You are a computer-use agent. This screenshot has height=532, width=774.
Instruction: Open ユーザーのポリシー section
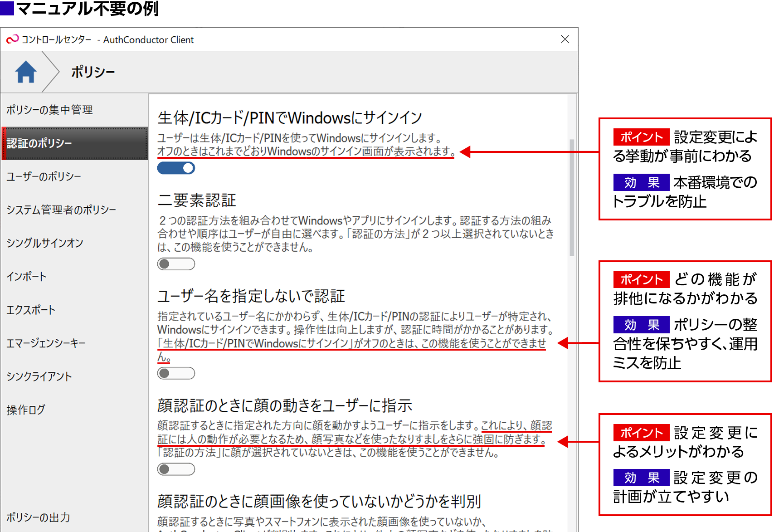(x=44, y=176)
